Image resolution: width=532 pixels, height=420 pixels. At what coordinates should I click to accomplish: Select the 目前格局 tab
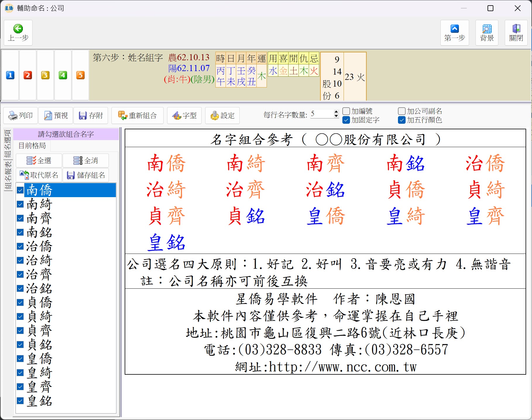click(32, 146)
